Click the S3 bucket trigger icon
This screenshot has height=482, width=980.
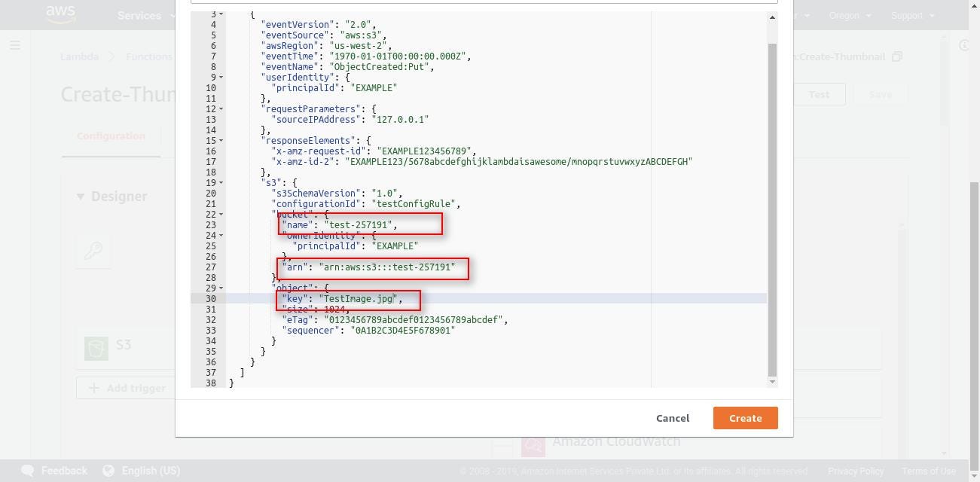96,348
